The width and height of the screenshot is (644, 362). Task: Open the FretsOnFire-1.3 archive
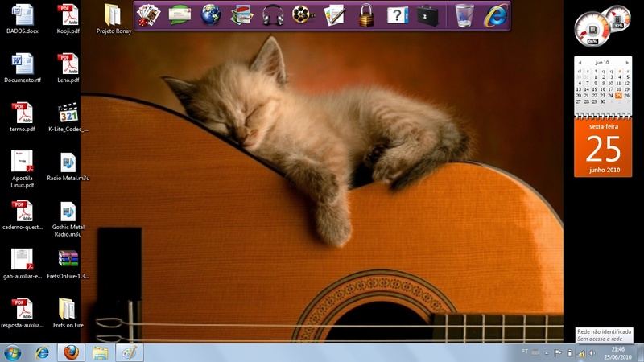coord(68,265)
